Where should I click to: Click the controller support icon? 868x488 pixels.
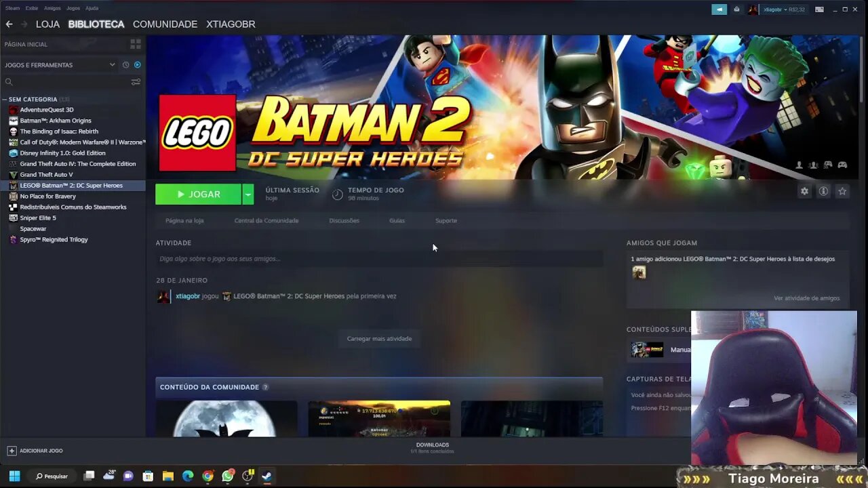tap(842, 165)
